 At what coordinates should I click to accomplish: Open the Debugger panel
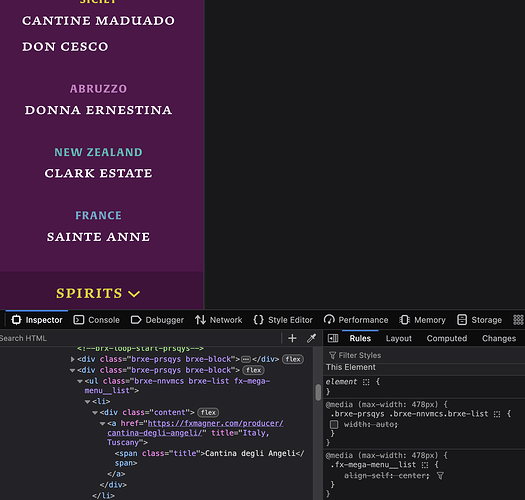tap(157, 320)
